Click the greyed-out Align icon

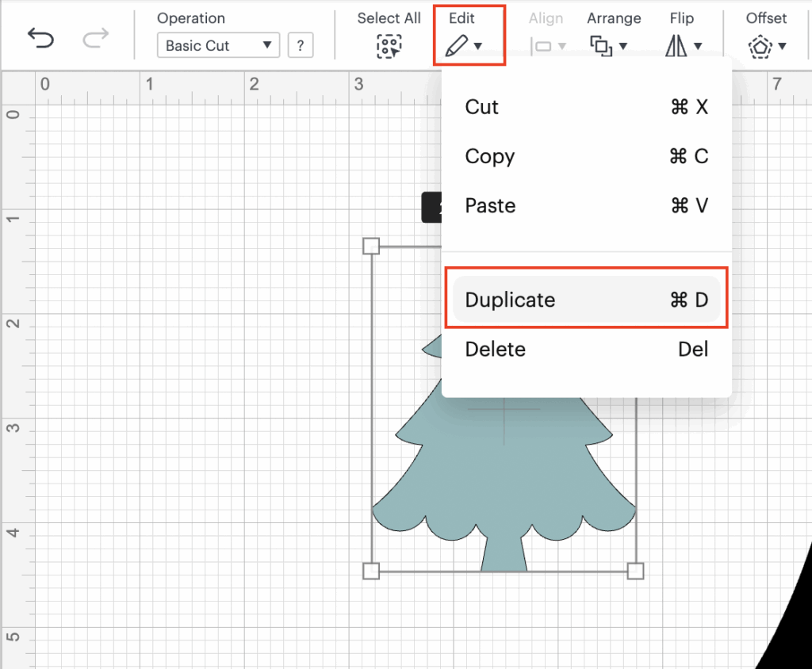542,46
